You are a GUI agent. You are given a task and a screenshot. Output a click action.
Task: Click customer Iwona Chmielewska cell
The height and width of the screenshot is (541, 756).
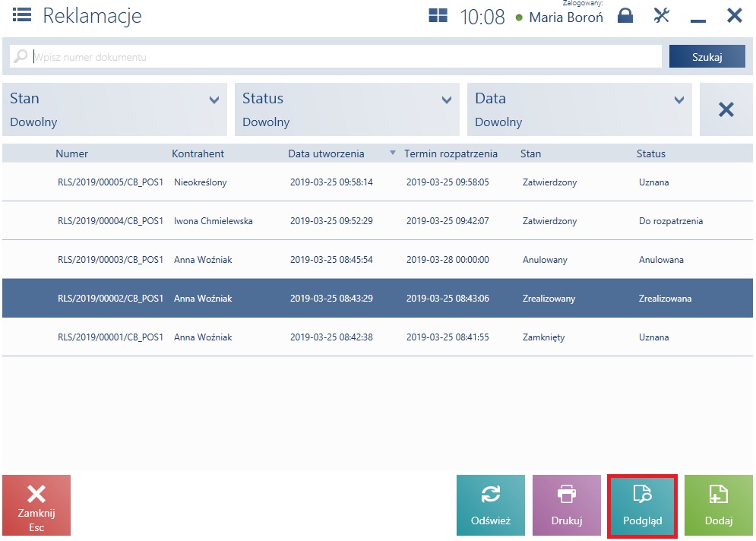213,221
